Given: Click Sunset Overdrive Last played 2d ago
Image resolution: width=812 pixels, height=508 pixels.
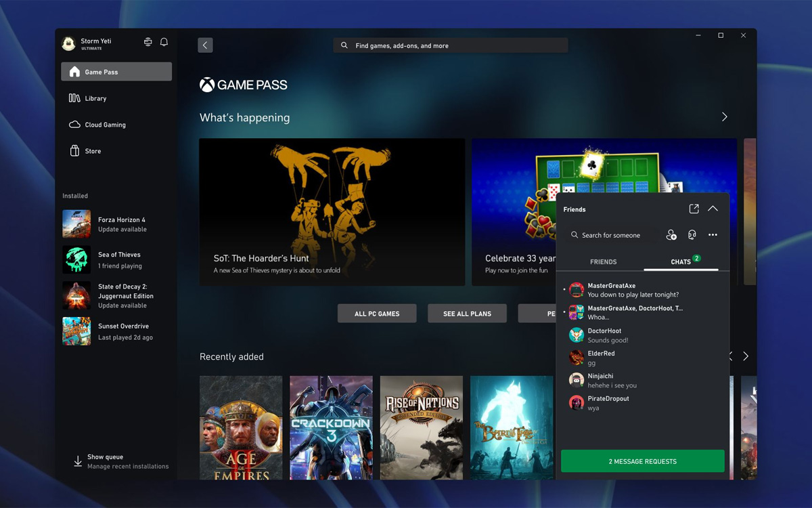Looking at the screenshot, I should (x=125, y=337).
